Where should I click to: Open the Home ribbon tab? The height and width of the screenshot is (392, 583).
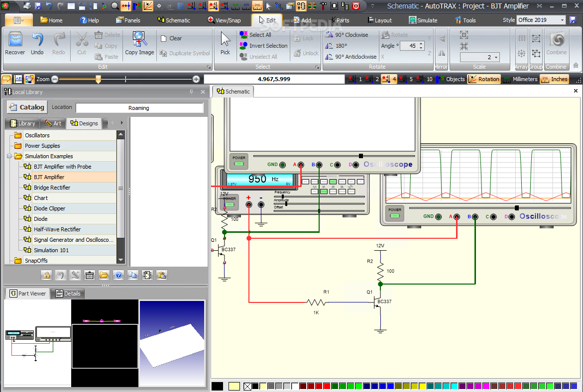click(51, 20)
